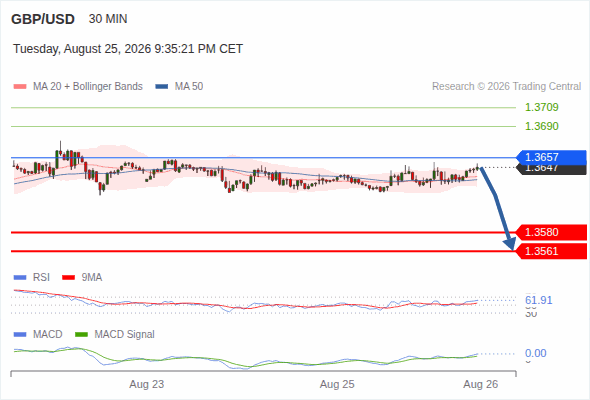
Task: Click the Aug 23 date axis label
Action: click(147, 384)
